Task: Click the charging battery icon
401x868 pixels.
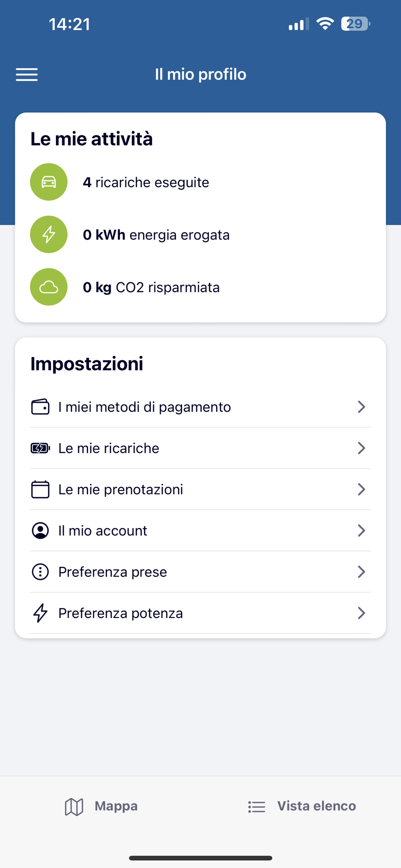Action: [40, 448]
